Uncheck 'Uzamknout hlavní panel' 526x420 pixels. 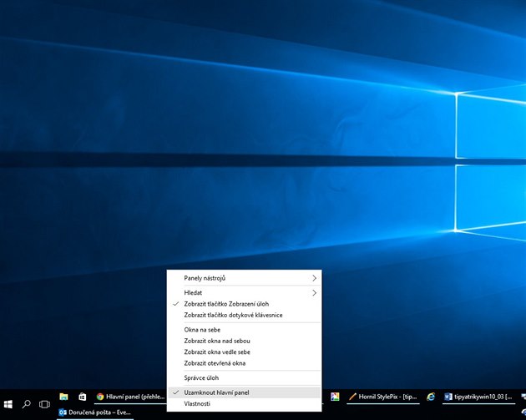pyautogui.click(x=216, y=392)
